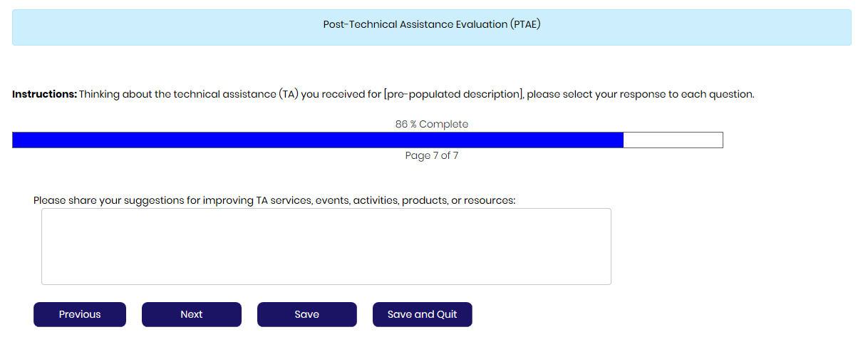
Task: Click the suggestions question label text
Action: tap(274, 200)
